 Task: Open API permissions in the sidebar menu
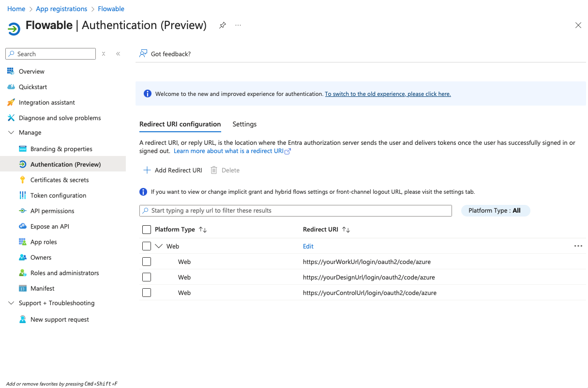pyautogui.click(x=52, y=211)
